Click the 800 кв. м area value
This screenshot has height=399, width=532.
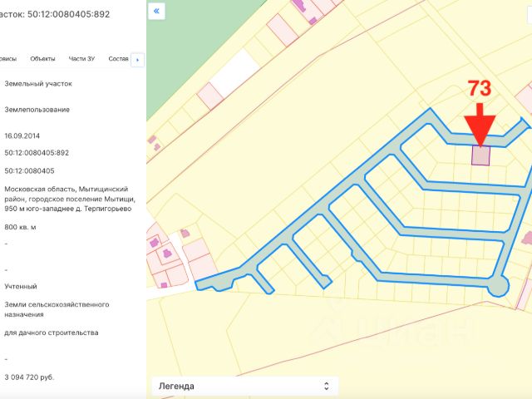[x=22, y=226]
